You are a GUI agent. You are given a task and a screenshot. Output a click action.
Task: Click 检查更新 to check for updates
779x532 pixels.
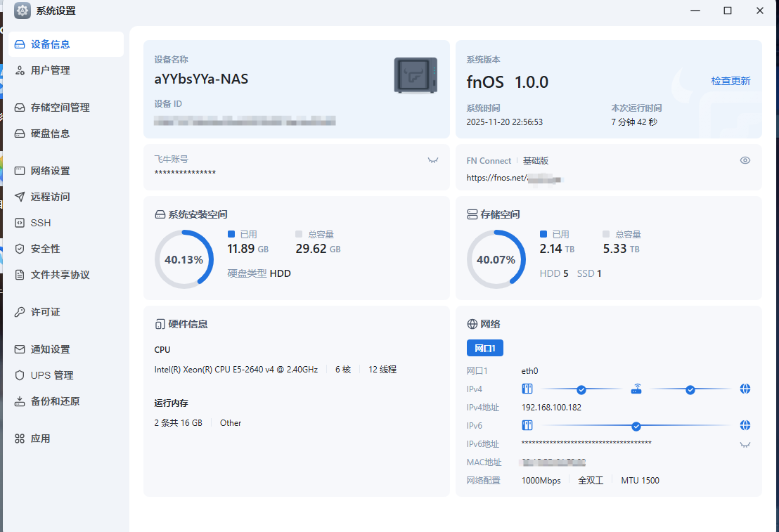point(730,81)
